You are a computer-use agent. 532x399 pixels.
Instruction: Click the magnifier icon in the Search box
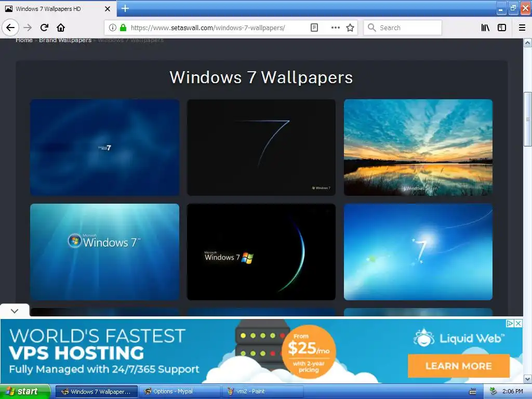point(372,28)
